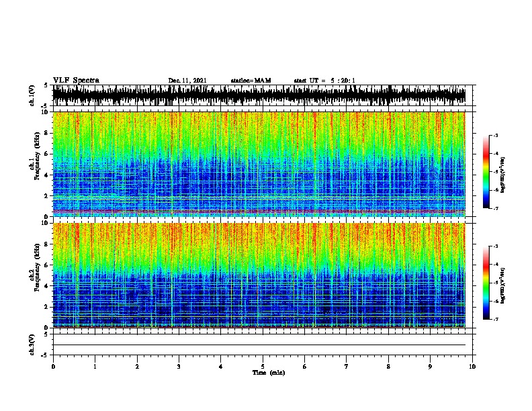This screenshot has height=411, width=532.
Task: Click the ch.1 colorbar log(PSD) label
Action: 503,175
